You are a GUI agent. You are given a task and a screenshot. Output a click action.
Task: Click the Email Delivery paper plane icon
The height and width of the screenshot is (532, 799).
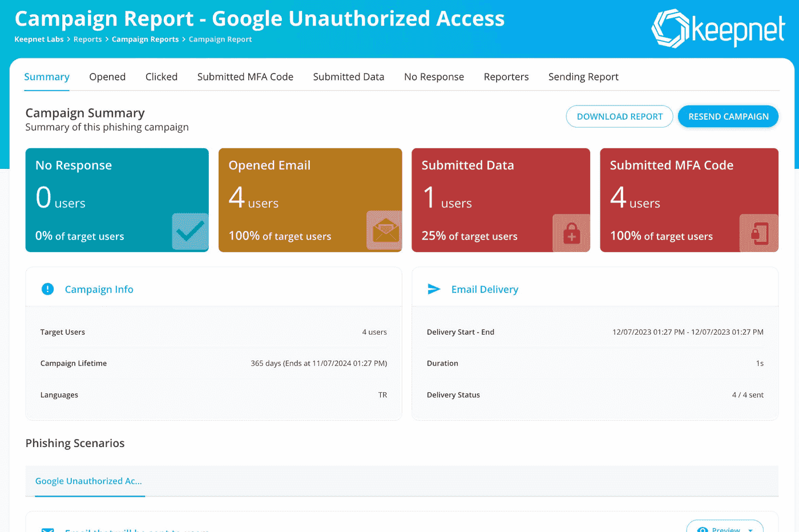(x=434, y=289)
